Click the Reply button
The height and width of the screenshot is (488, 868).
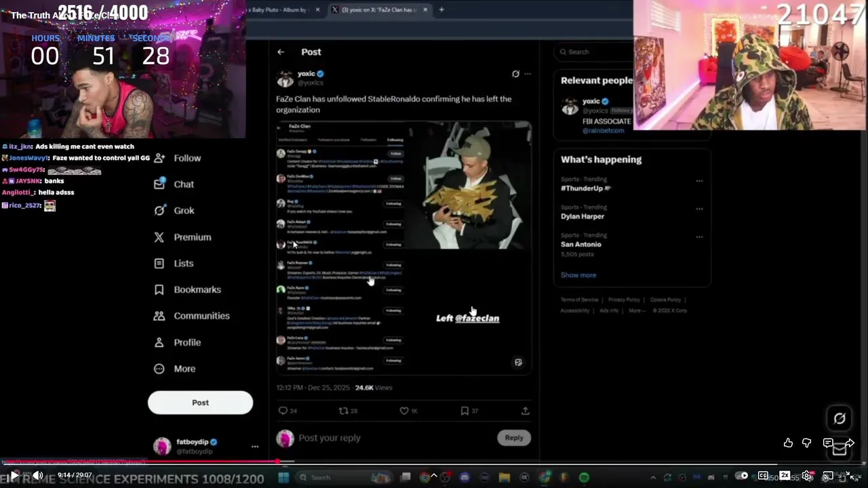[x=514, y=438]
